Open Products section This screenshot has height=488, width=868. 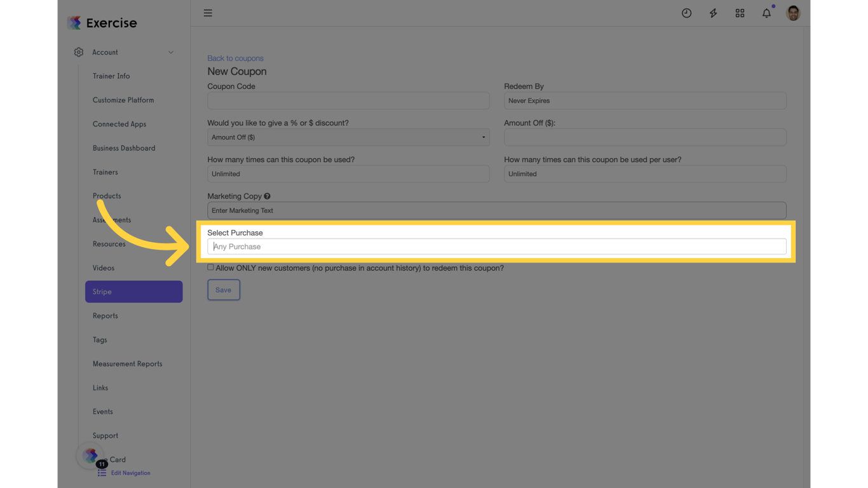pos(107,196)
